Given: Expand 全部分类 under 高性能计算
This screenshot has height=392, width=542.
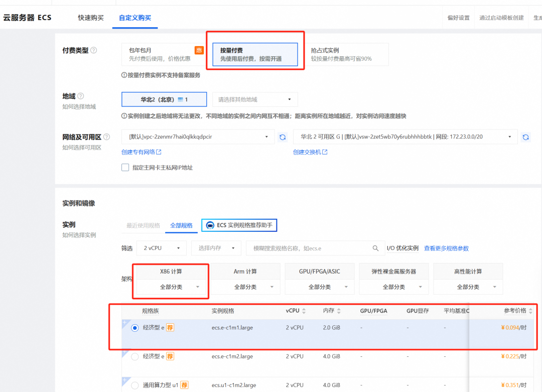Looking at the screenshot, I should point(468,287).
